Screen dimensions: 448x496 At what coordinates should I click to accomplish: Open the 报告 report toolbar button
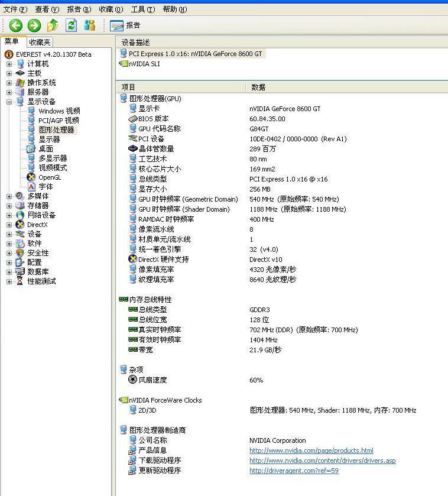click(x=125, y=25)
